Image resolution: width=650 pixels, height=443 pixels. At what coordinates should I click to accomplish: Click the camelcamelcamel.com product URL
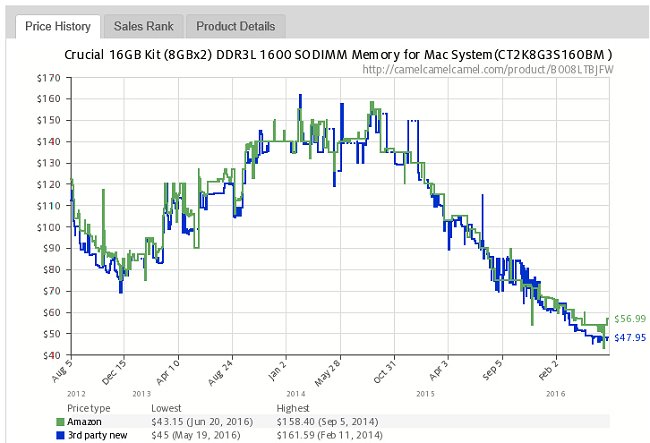(x=488, y=69)
